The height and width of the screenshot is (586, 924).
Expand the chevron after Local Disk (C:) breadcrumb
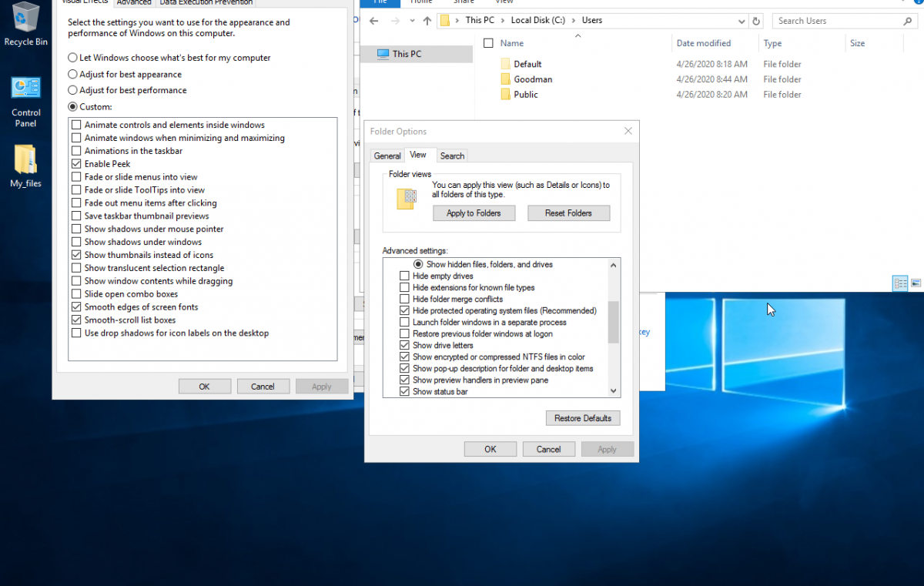pos(573,21)
